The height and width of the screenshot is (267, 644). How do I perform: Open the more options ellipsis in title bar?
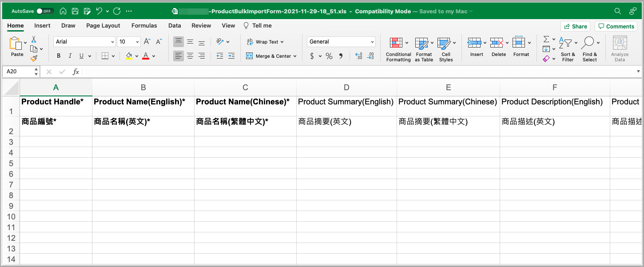tap(129, 11)
